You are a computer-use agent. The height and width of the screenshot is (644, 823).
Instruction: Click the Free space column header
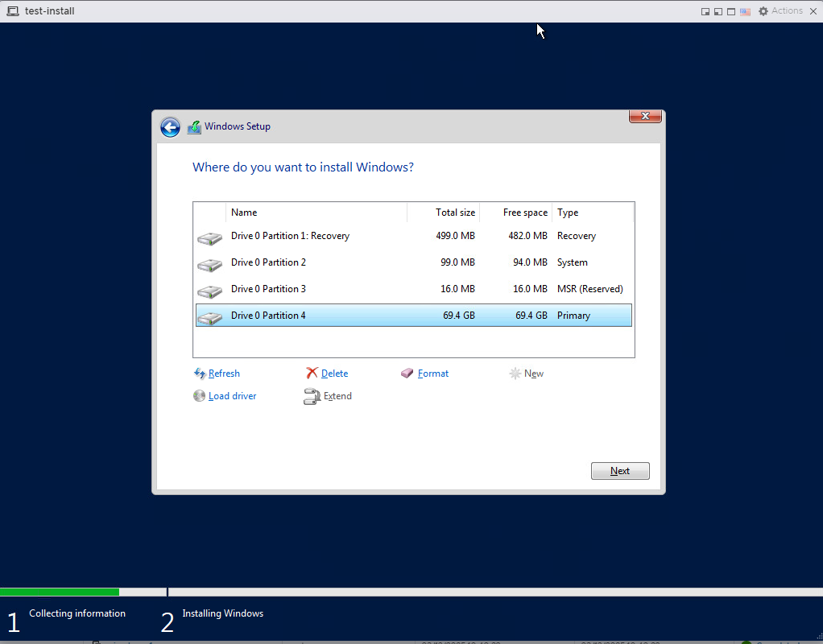pyautogui.click(x=515, y=213)
